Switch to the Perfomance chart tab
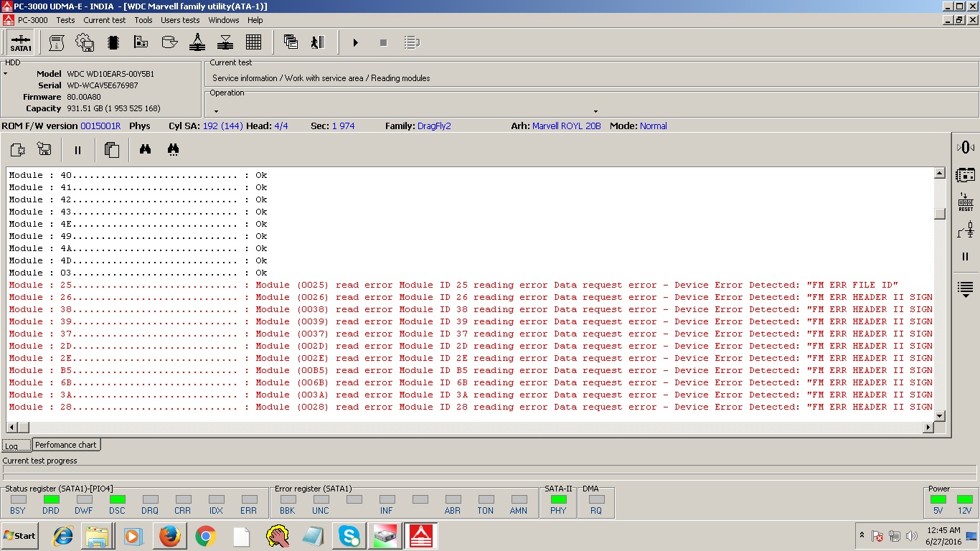The height and width of the screenshot is (551, 980). pos(66,445)
